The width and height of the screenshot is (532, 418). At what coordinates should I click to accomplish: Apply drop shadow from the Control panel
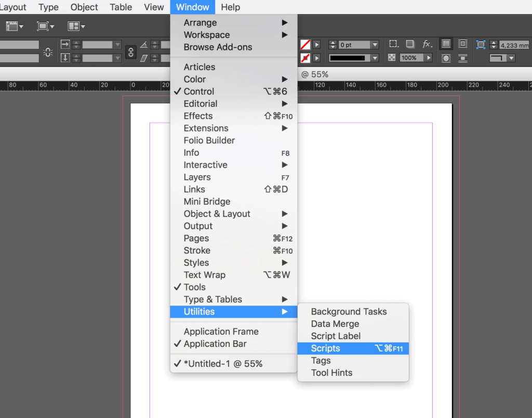point(410,44)
